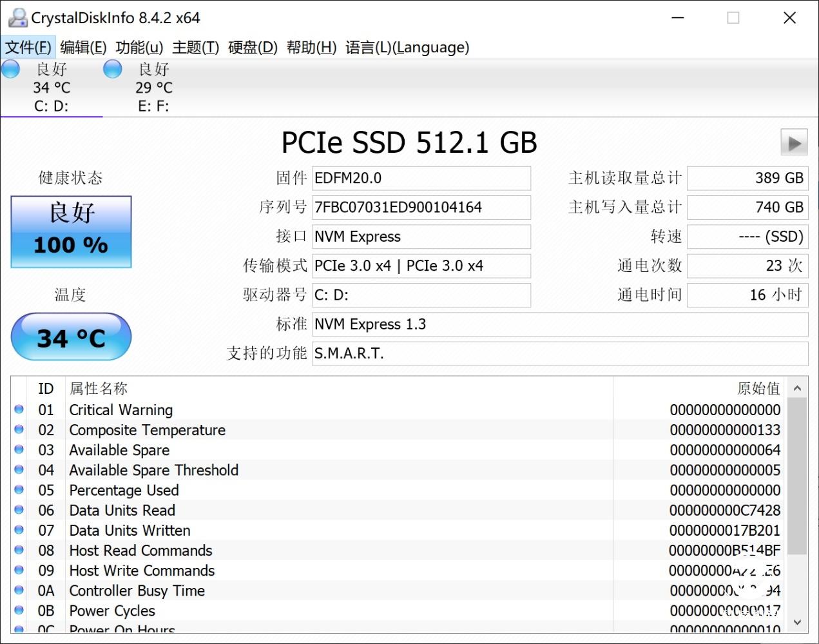Click the PCIe SSD 512.1 GB title
The height and width of the screenshot is (644, 819).
409,142
